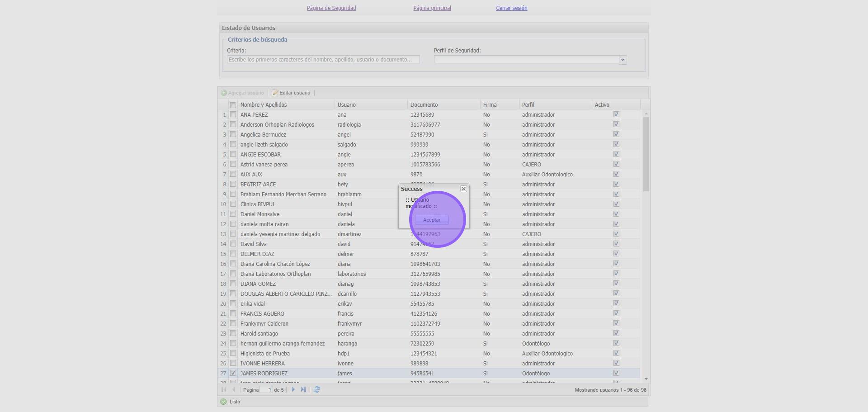Go to previous page of users

(234, 389)
